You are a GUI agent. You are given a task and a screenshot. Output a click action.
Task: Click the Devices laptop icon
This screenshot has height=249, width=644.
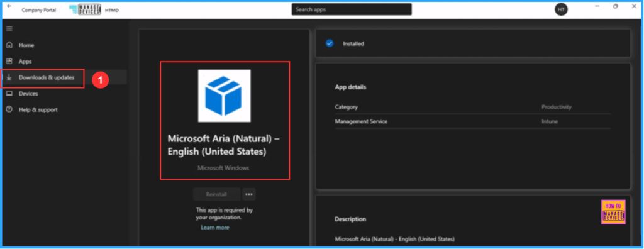click(x=9, y=94)
